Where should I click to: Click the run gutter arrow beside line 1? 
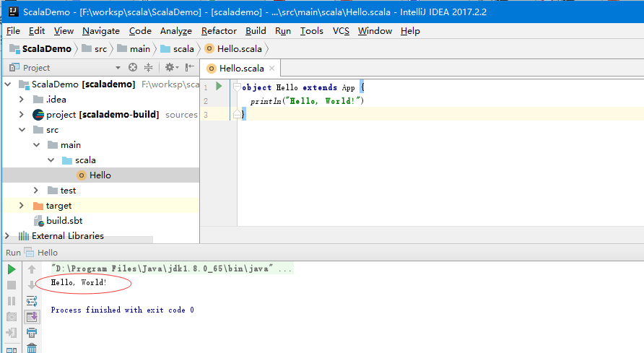click(219, 87)
